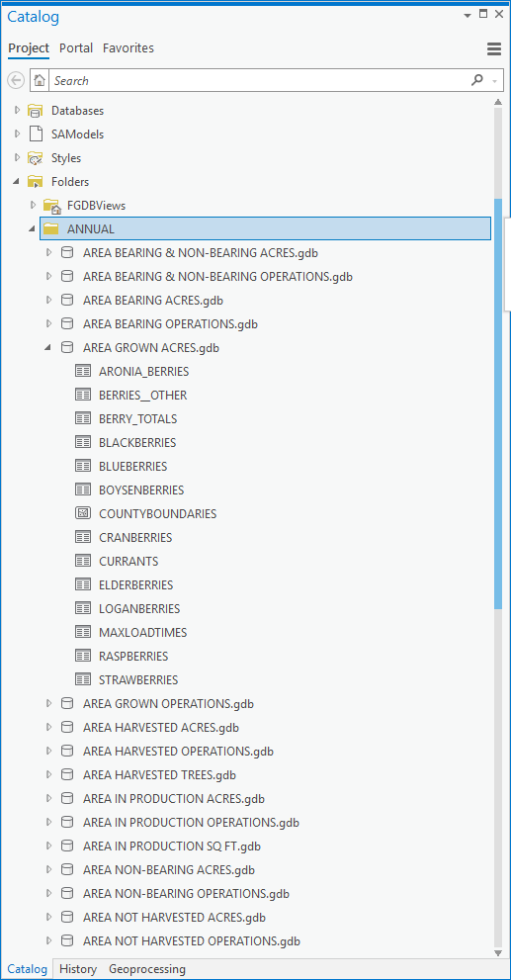Click AREA HARVESTED ACRES geodatabase icon

tap(67, 728)
